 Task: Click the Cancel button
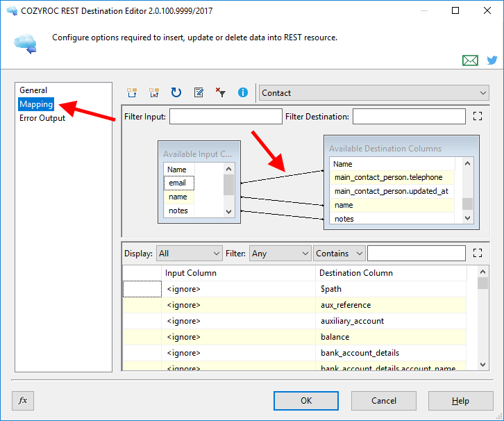(383, 401)
